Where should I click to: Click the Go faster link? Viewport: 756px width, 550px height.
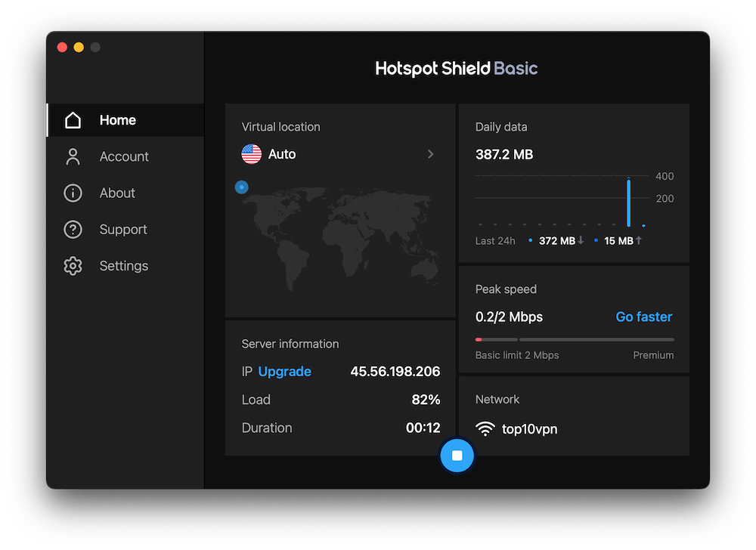tap(643, 317)
